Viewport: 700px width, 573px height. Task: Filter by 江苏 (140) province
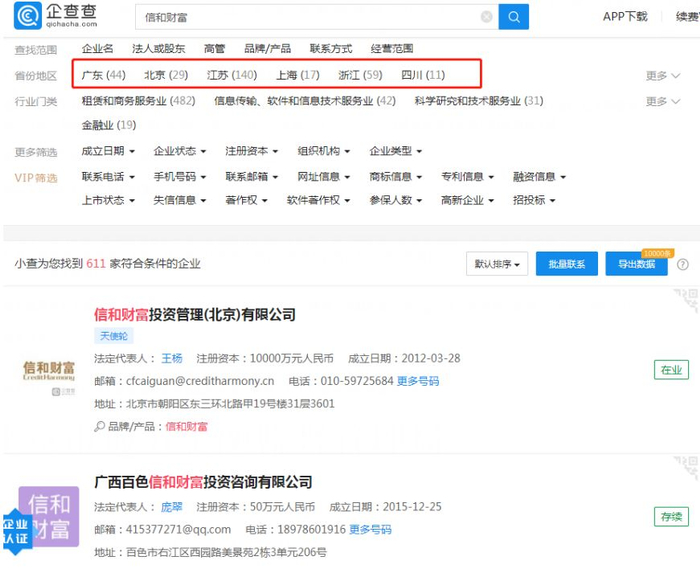click(231, 75)
